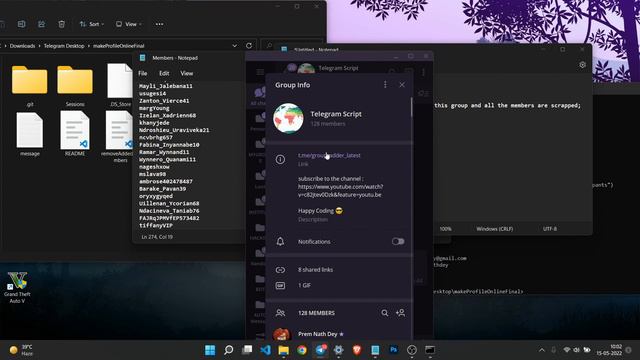
Task: Select the message file
Action: (x=29, y=134)
